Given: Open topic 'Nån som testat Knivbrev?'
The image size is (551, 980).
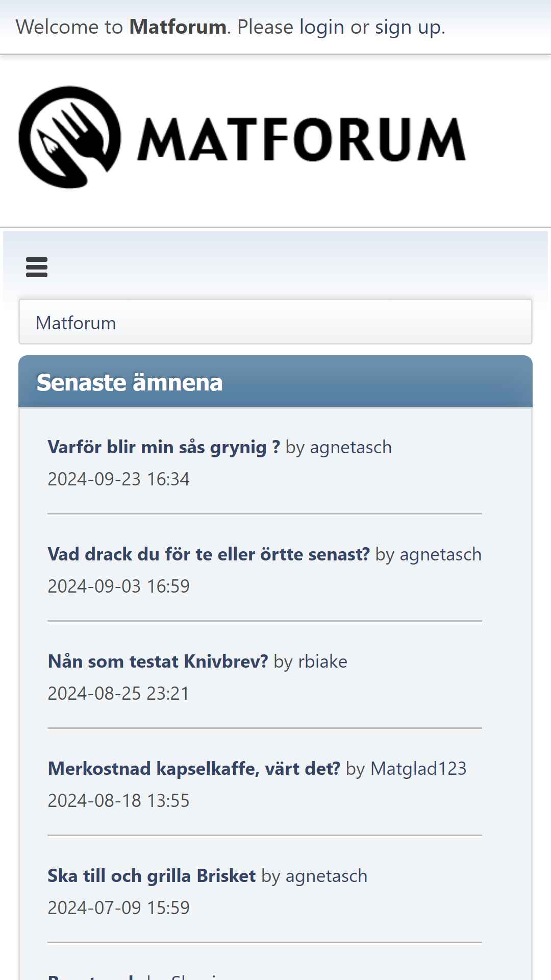Looking at the screenshot, I should tap(158, 661).
